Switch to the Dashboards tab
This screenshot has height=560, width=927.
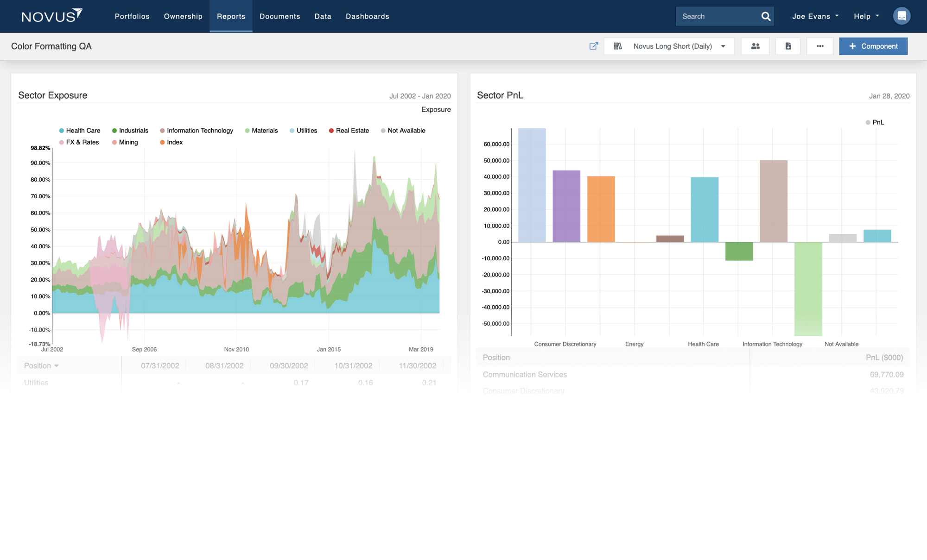tap(367, 16)
